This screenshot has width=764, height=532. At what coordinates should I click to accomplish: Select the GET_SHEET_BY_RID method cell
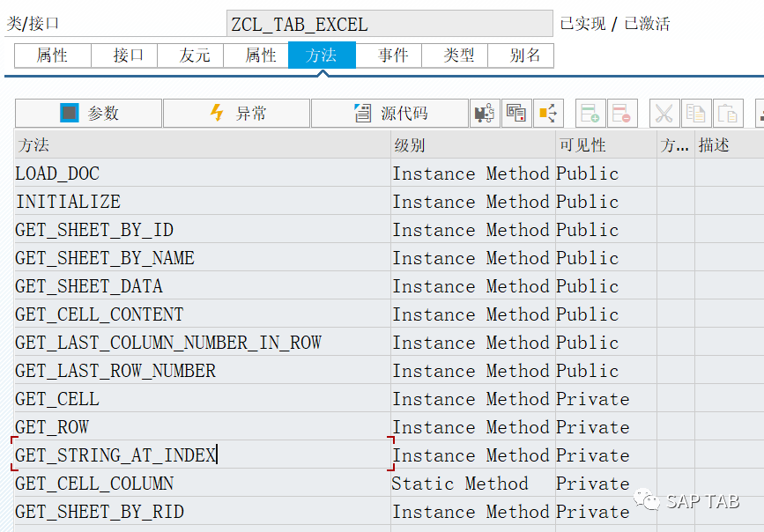coord(203,512)
